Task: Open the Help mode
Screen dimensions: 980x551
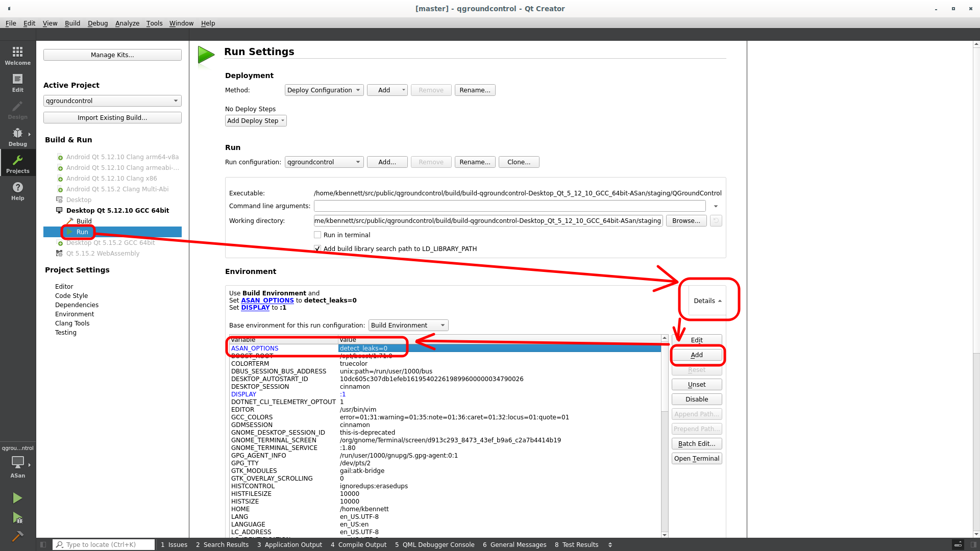Action: (x=17, y=191)
